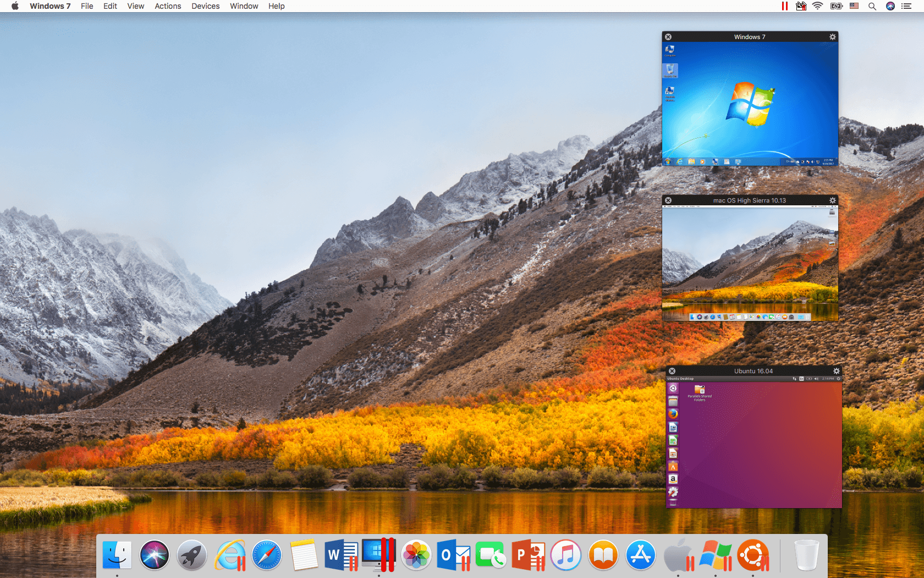The height and width of the screenshot is (578, 924).
Task: Open gear settings on High Sierra preview
Action: tap(833, 200)
